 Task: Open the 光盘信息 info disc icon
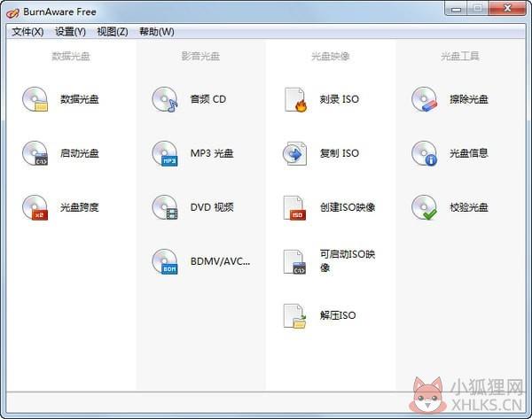click(x=425, y=153)
